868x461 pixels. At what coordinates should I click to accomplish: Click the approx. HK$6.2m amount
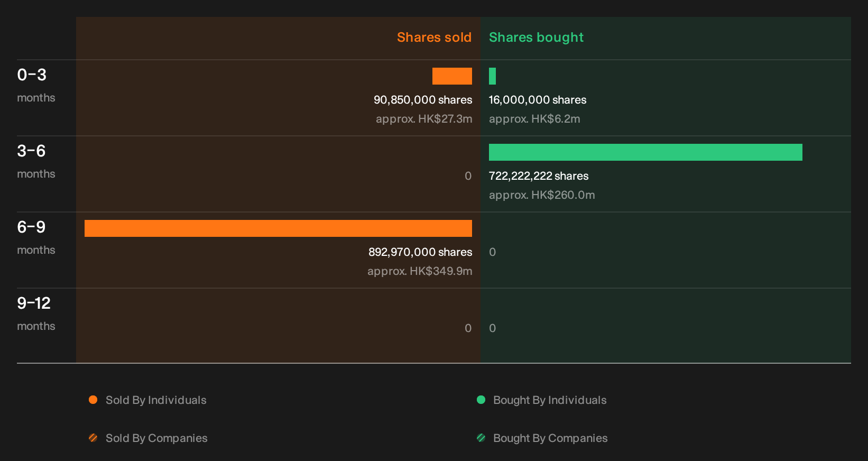[x=534, y=119]
